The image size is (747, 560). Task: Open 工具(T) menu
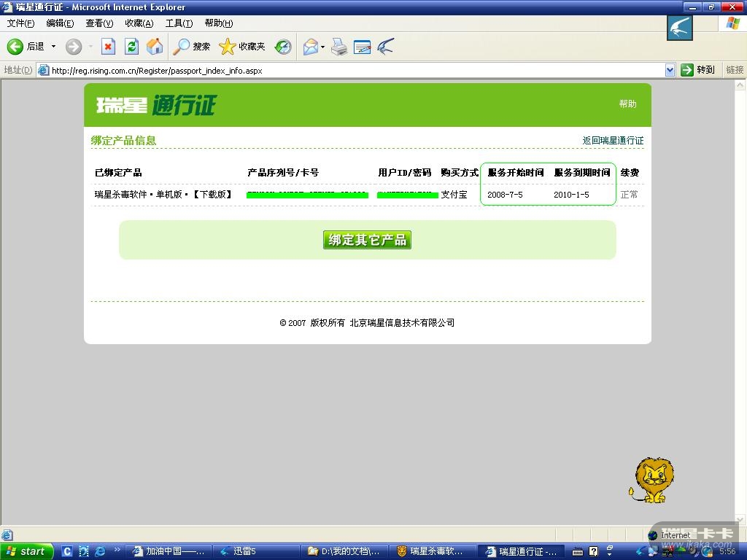tap(179, 23)
